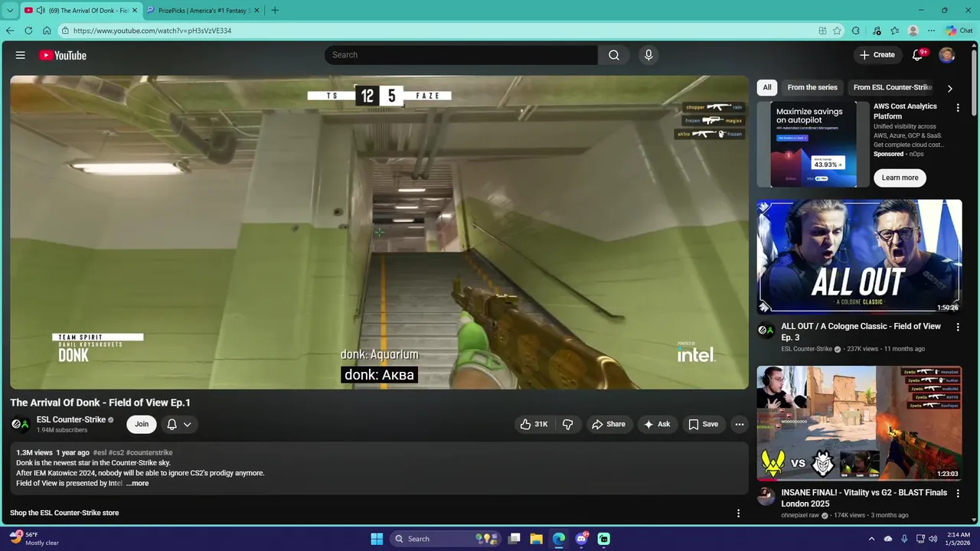Open Windows Start menu
The width and height of the screenshot is (980, 551).
click(x=377, y=539)
